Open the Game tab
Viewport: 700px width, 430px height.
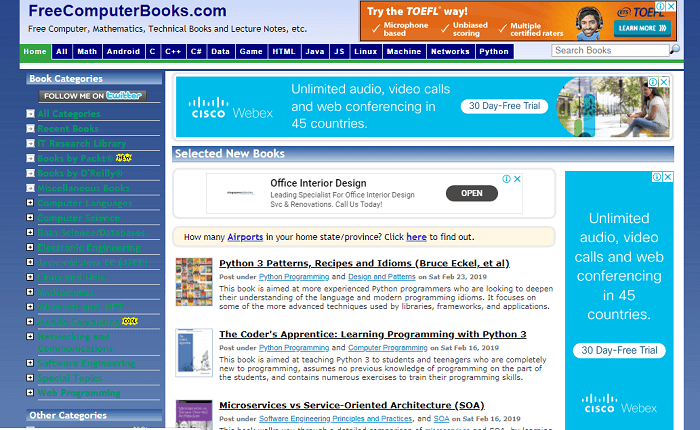pyautogui.click(x=251, y=51)
